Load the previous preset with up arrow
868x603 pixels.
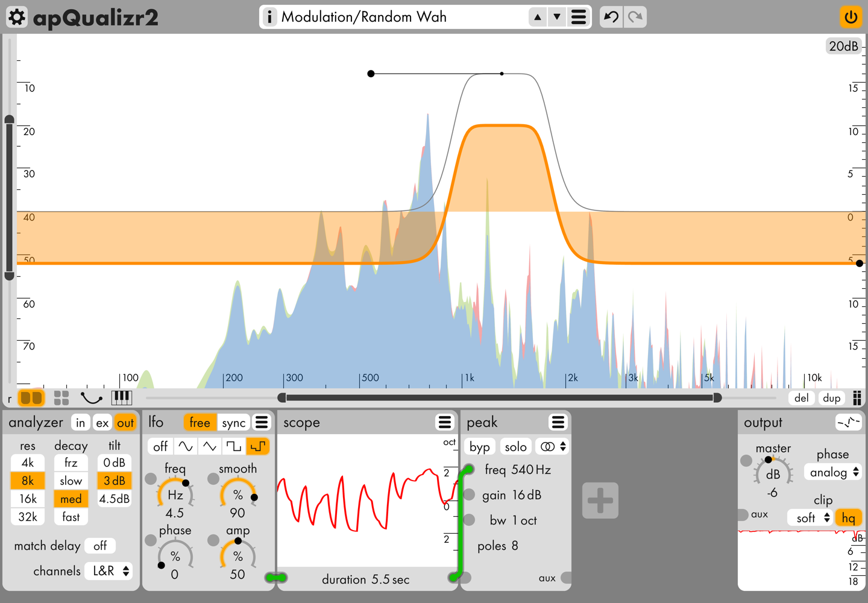click(x=538, y=17)
